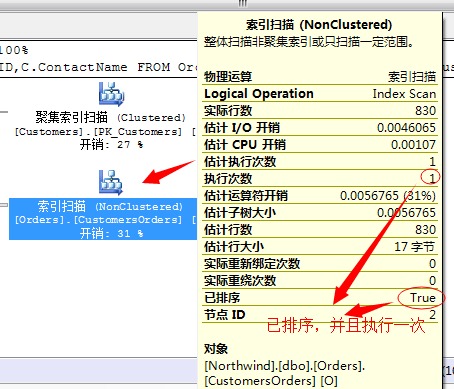Viewport: 454px width, 389px height.
Task: Click the 估计执行次数 row label
Action: click(240, 162)
